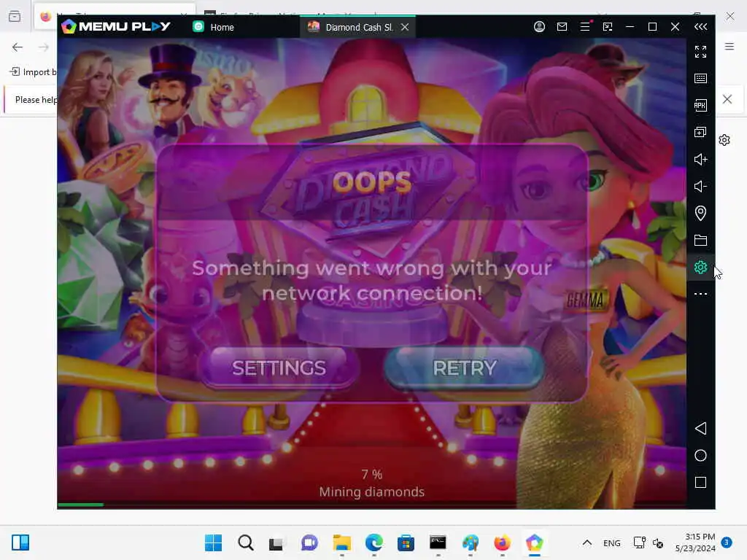Open the MEmu hamburger menu

[x=585, y=27]
